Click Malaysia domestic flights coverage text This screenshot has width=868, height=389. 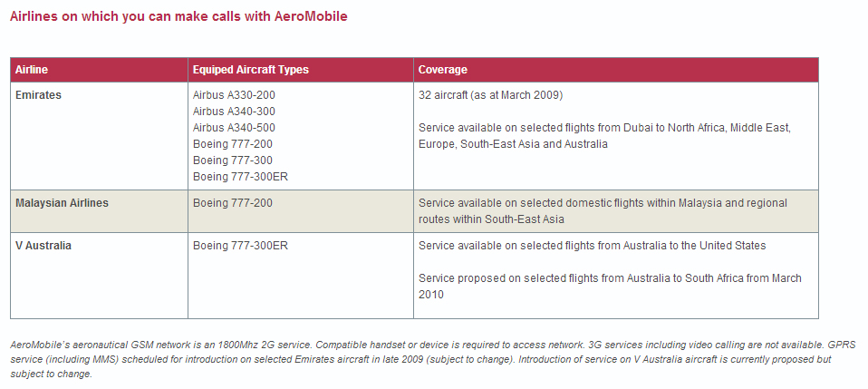[603, 211]
